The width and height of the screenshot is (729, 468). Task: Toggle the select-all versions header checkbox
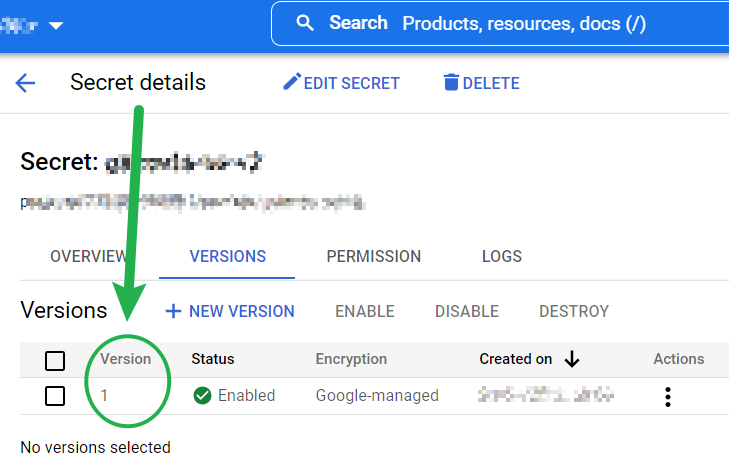[55, 360]
